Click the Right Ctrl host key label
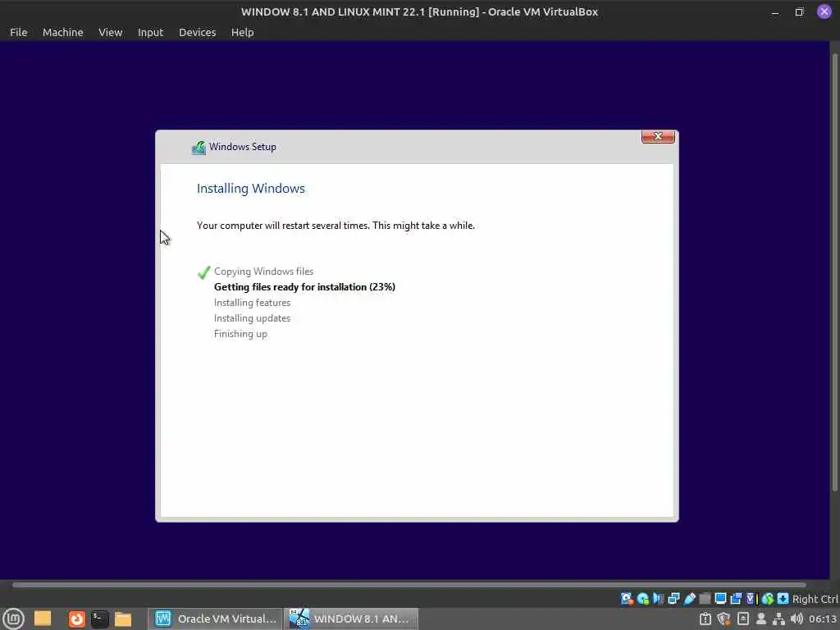 tap(815, 599)
